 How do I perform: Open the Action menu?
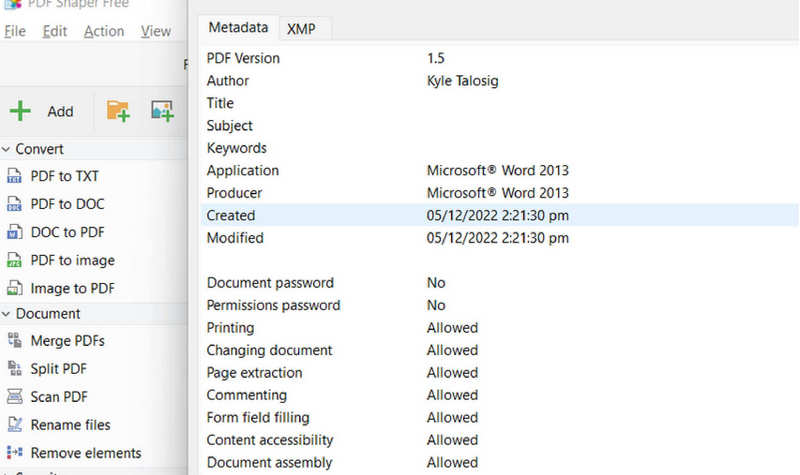click(104, 31)
